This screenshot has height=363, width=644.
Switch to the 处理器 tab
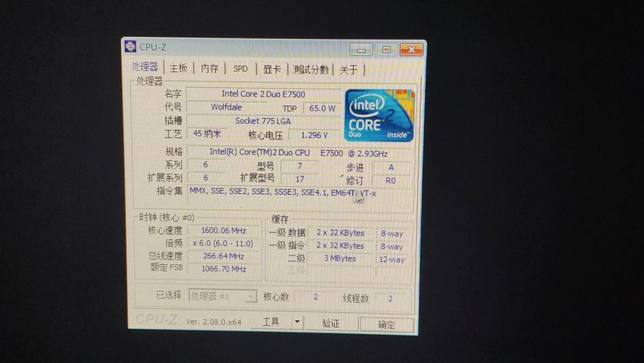coord(145,67)
